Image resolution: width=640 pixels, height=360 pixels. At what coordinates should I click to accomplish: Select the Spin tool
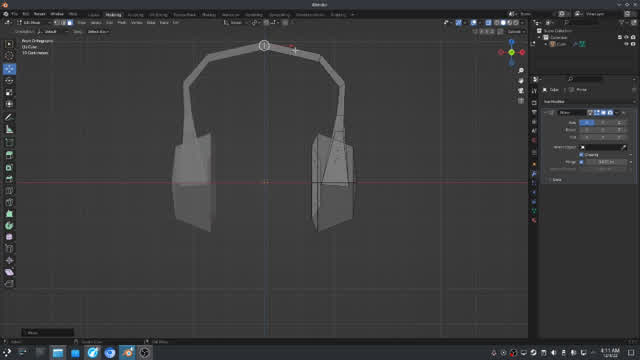point(9,225)
